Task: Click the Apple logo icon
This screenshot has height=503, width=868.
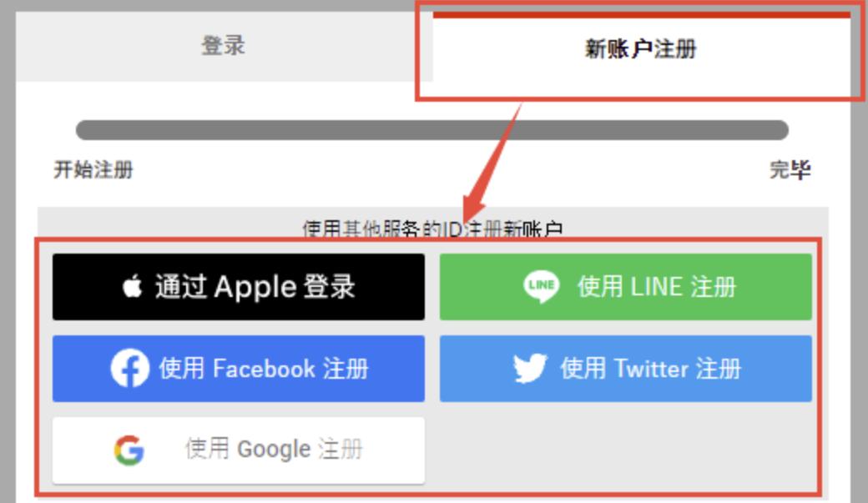Action: coord(133,287)
